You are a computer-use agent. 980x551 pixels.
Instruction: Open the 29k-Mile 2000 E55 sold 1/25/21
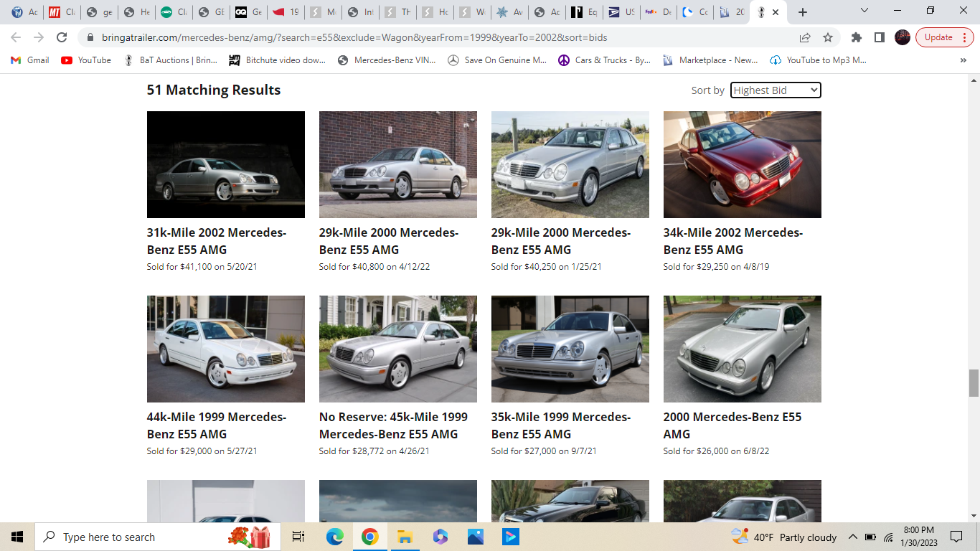(561, 241)
